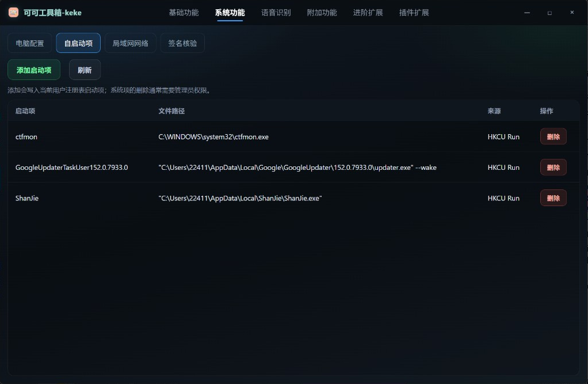Screen dimensions: 588x384
Task: Click HKCU Run source for ShanJie
Action: [503, 198]
